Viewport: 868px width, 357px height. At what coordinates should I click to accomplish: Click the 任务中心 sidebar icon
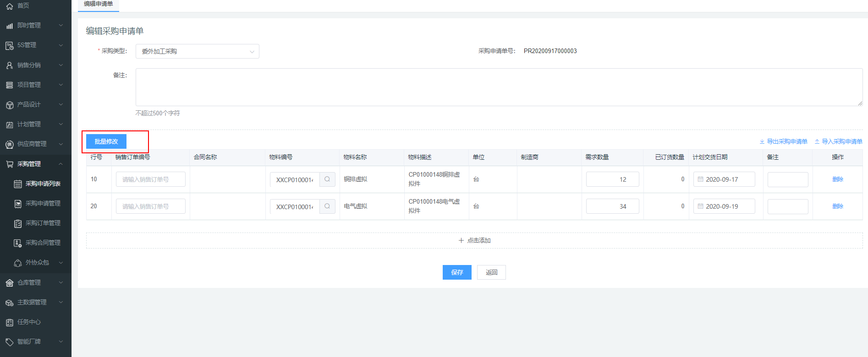pyautogui.click(x=10, y=322)
